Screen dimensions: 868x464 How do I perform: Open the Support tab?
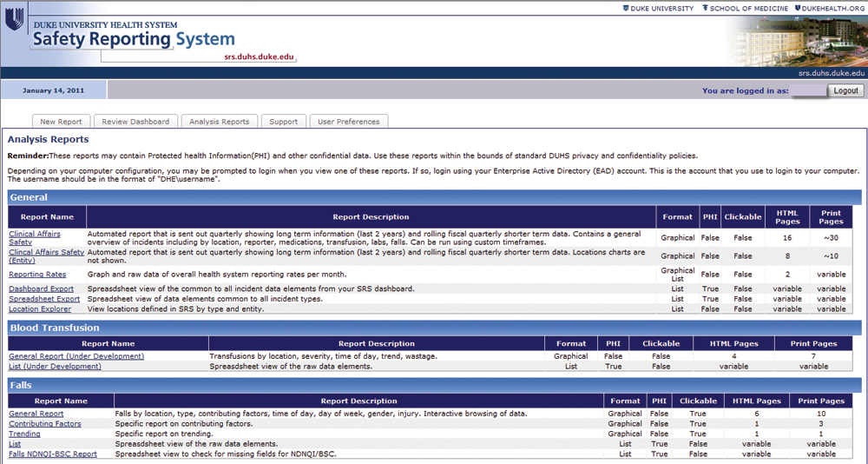click(284, 122)
